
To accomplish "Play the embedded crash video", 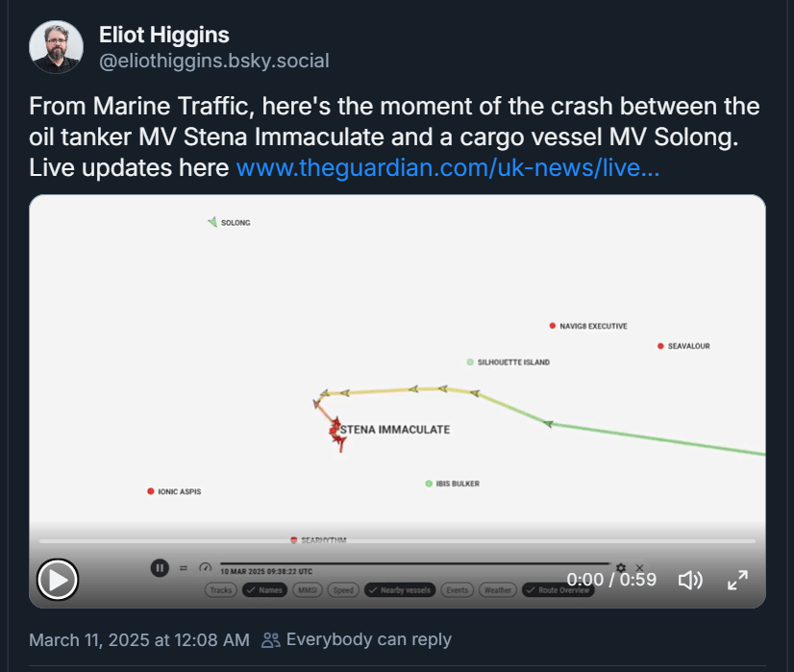I will [58, 580].
